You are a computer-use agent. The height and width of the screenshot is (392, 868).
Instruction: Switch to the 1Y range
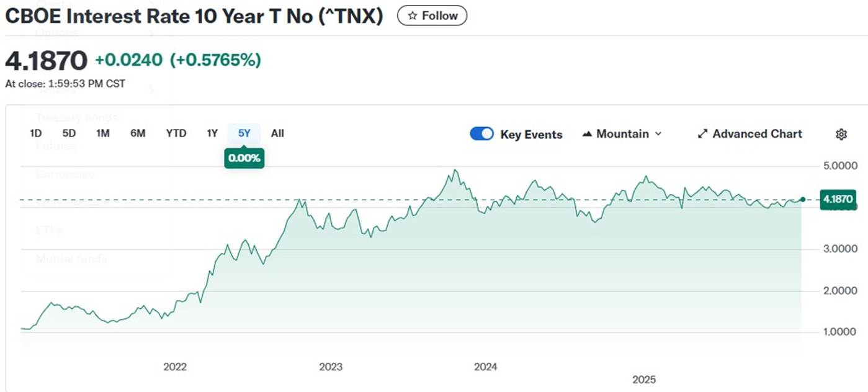(x=212, y=133)
